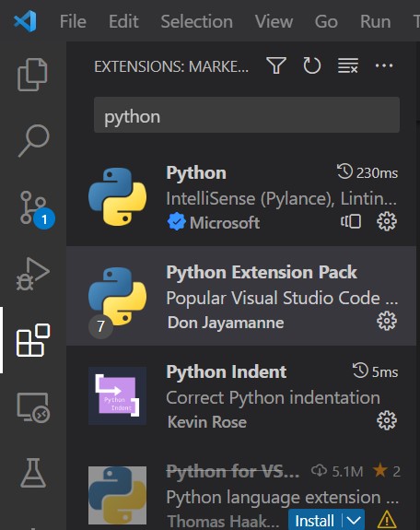The width and height of the screenshot is (420, 530).
Task: Open manage gear for Python Extension Pack
Action: 387,321
